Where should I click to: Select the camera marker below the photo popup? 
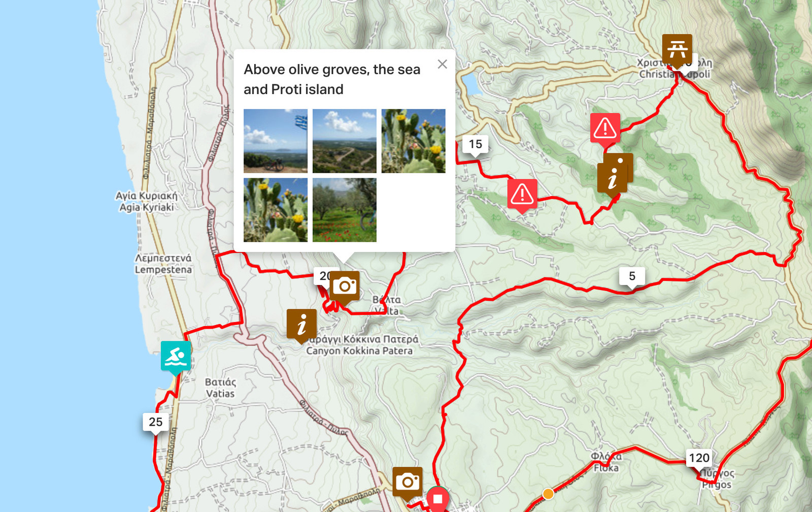(x=345, y=286)
